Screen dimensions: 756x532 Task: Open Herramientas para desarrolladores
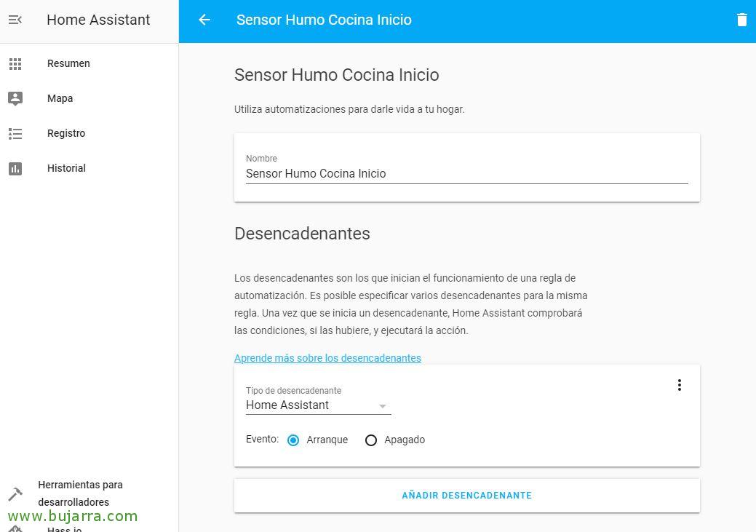click(80, 493)
